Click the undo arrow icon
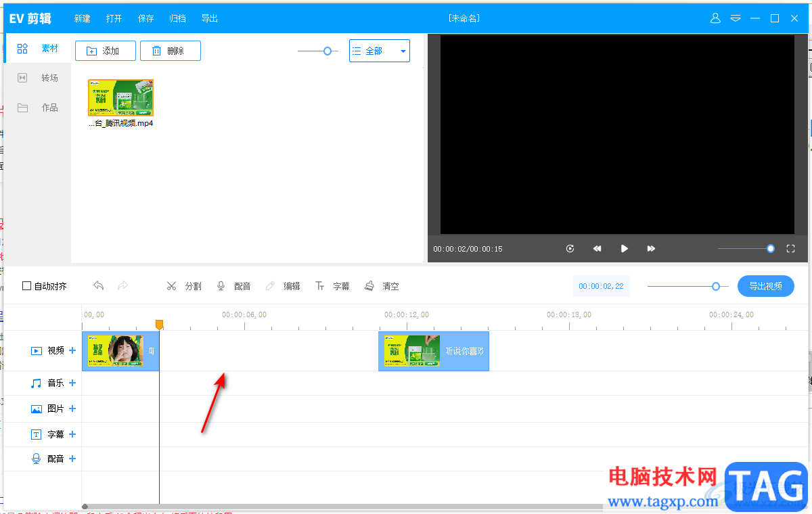This screenshot has height=514, width=812. click(99, 286)
